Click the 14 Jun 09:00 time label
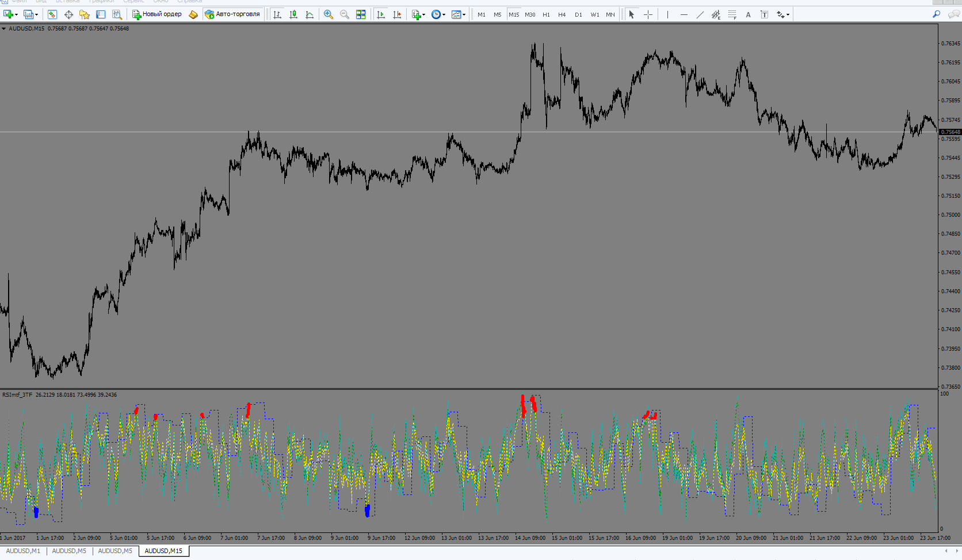This screenshot has width=962, height=560. [530, 538]
